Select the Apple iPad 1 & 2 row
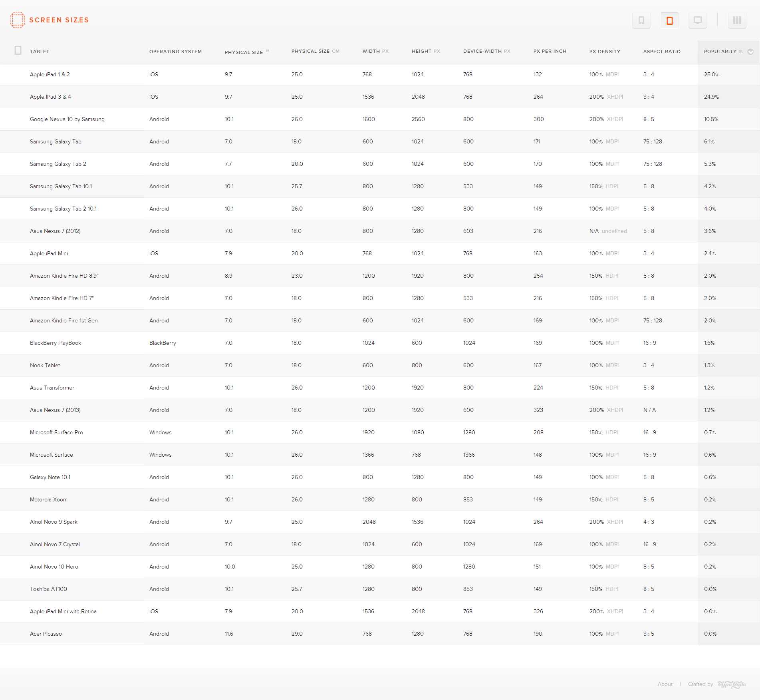 tap(380, 74)
